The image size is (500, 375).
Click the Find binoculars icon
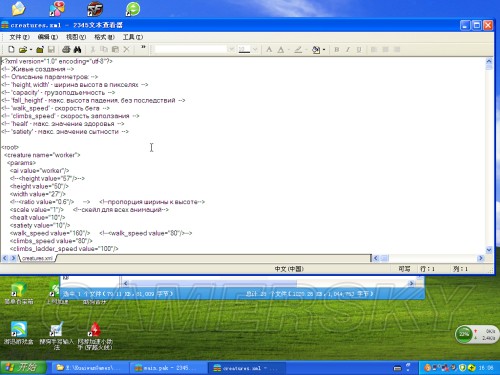point(77,50)
